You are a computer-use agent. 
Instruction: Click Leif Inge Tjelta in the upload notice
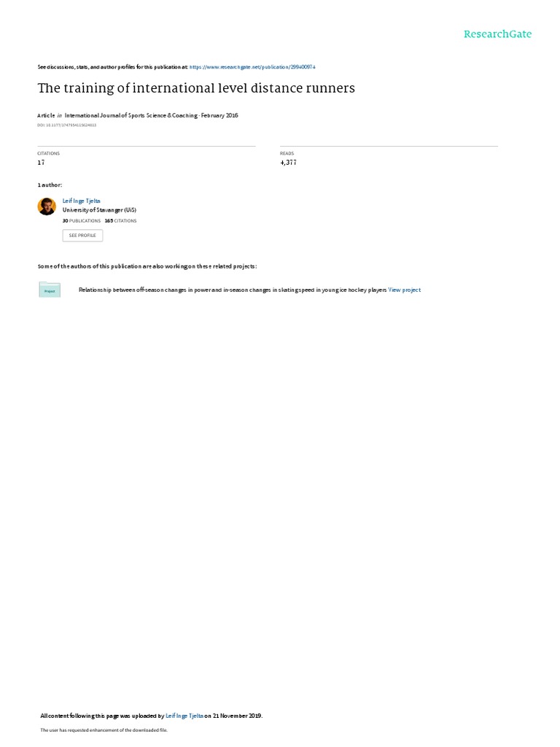click(184, 716)
